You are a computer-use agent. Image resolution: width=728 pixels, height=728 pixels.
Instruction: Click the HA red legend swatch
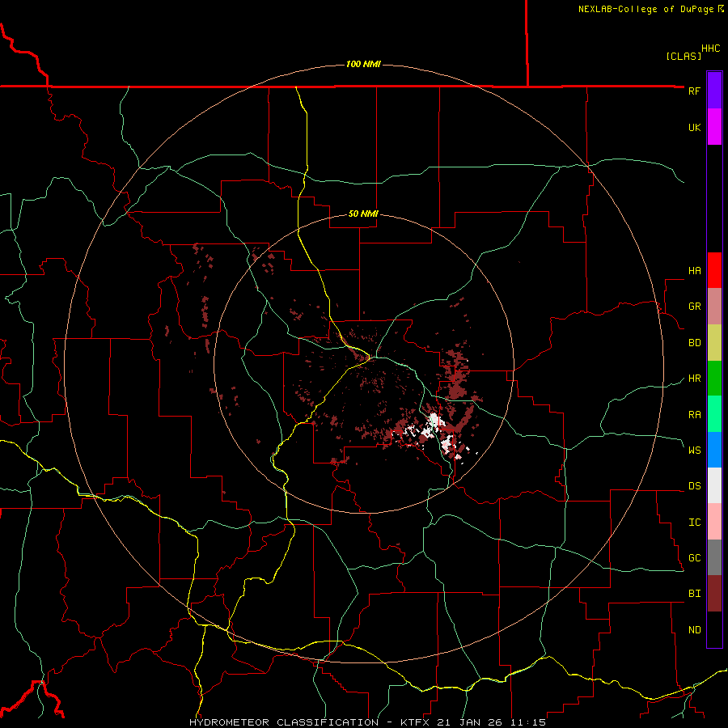point(714,270)
